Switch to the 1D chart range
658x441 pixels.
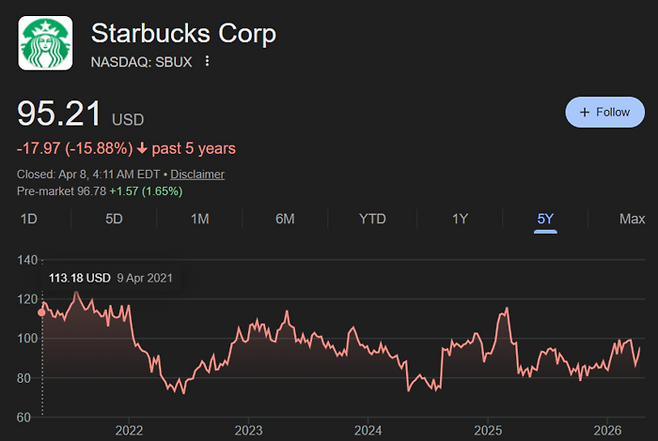[30, 219]
